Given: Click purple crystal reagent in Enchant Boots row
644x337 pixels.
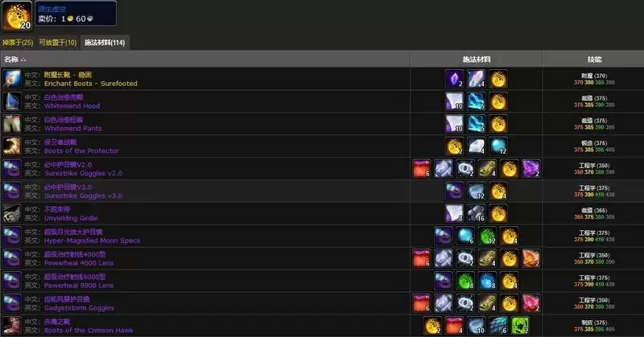Looking at the screenshot, I should click(455, 79).
